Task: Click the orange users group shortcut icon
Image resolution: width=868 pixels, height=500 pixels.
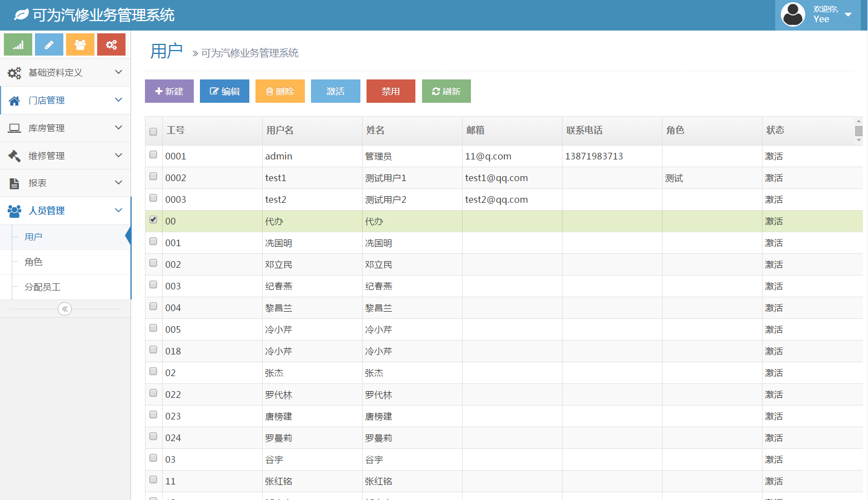Action: click(x=80, y=44)
